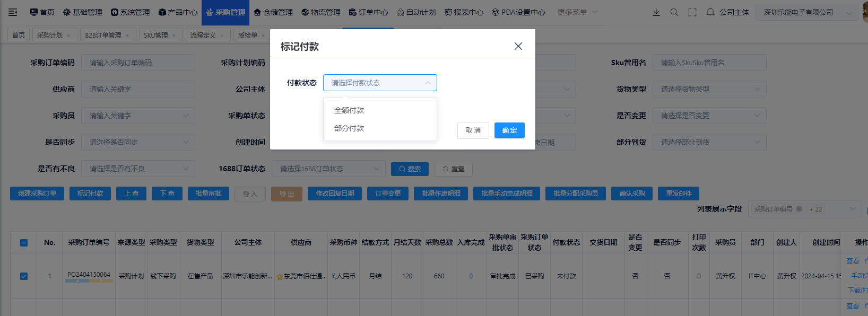Click the 标记付款 toolbar button
Image resolution: width=868 pixels, height=316 pixels.
pos(90,194)
